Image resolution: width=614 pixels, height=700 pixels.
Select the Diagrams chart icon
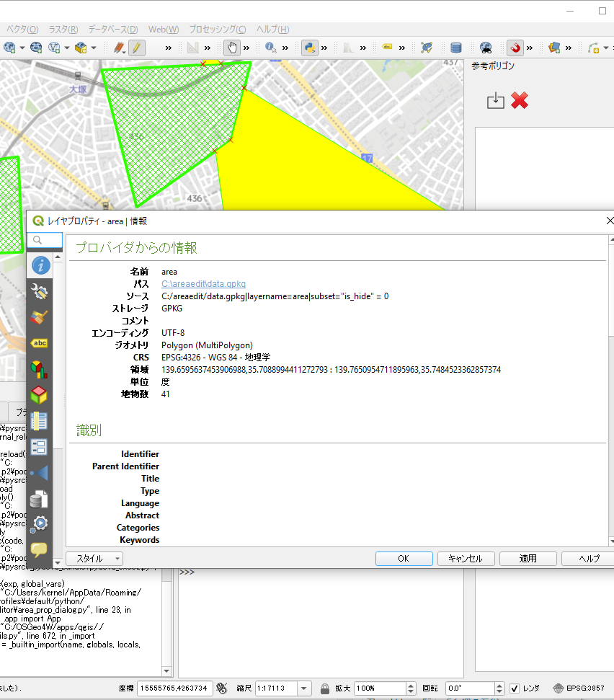(40, 369)
